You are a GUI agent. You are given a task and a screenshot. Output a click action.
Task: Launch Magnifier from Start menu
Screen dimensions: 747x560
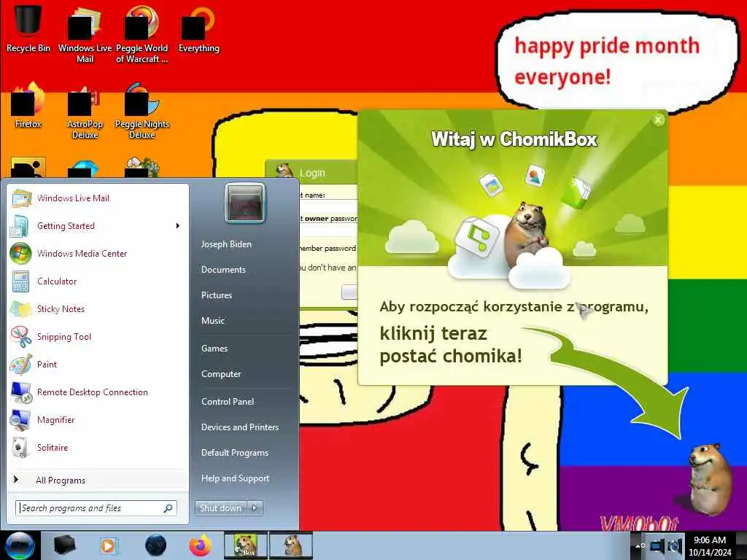(x=98, y=419)
